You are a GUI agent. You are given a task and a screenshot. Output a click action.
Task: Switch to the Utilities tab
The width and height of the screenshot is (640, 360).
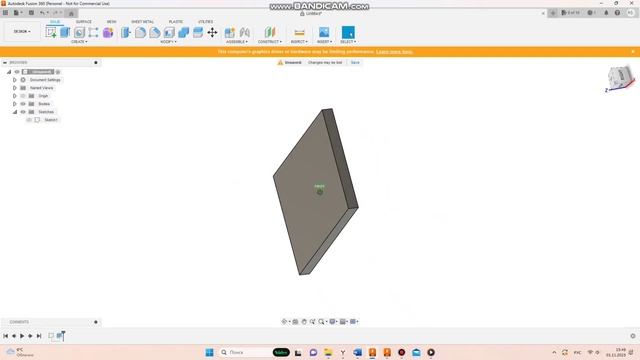[x=205, y=22]
